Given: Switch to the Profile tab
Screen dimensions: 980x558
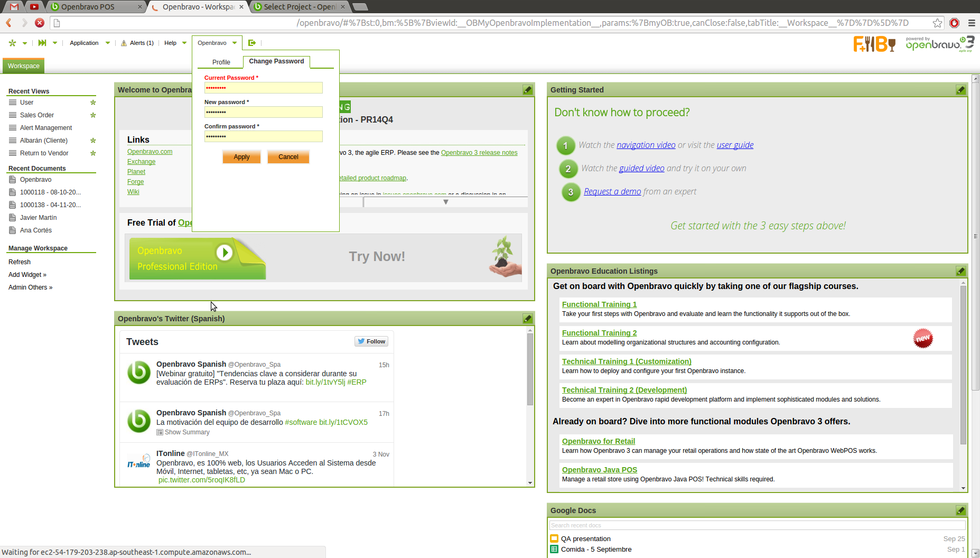Looking at the screenshot, I should [221, 62].
